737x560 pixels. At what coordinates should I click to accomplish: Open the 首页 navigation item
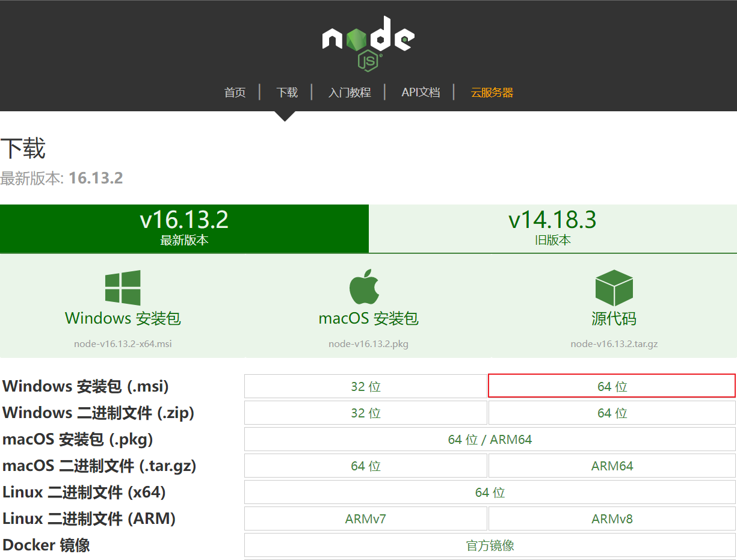click(x=235, y=93)
